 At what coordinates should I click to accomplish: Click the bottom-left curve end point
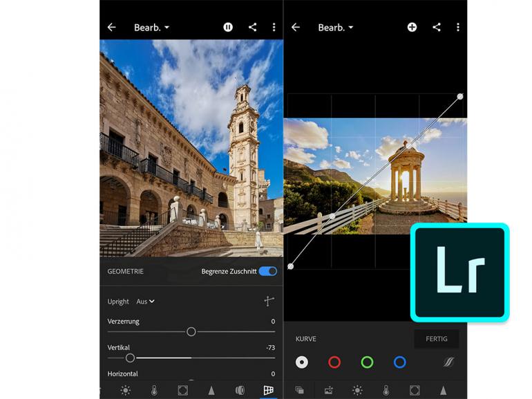(x=290, y=266)
